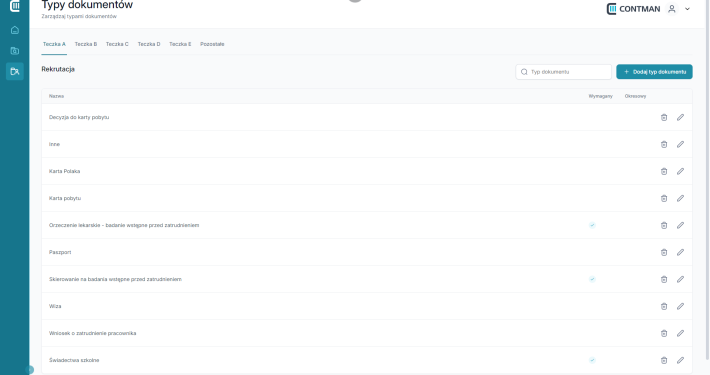Click the CONTMAN logo in header

point(633,9)
